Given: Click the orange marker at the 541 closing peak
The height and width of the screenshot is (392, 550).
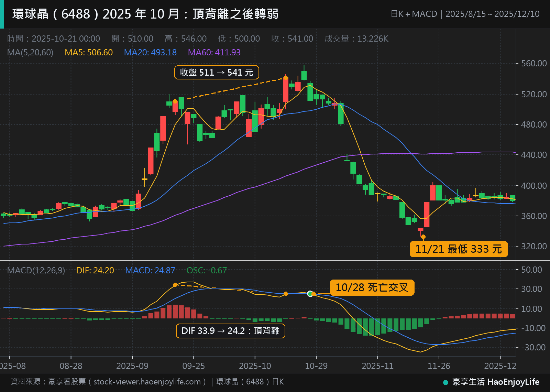Looking at the screenshot, I should coord(286,78).
